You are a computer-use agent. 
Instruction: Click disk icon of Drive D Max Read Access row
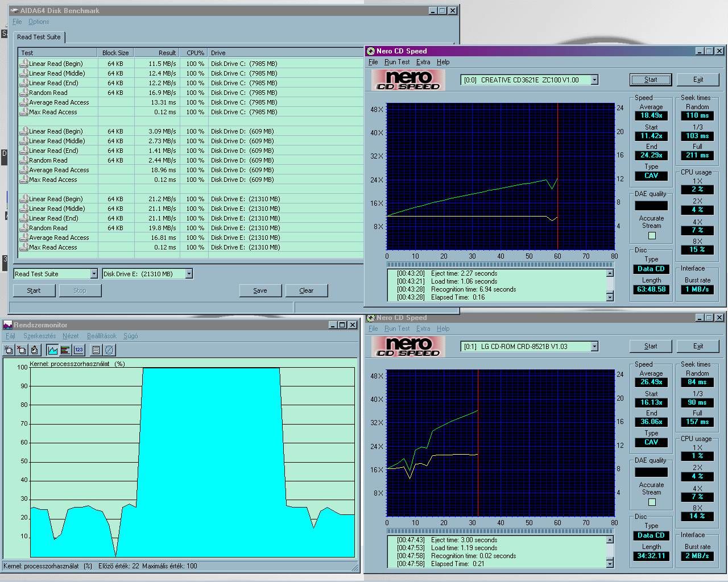24,179
